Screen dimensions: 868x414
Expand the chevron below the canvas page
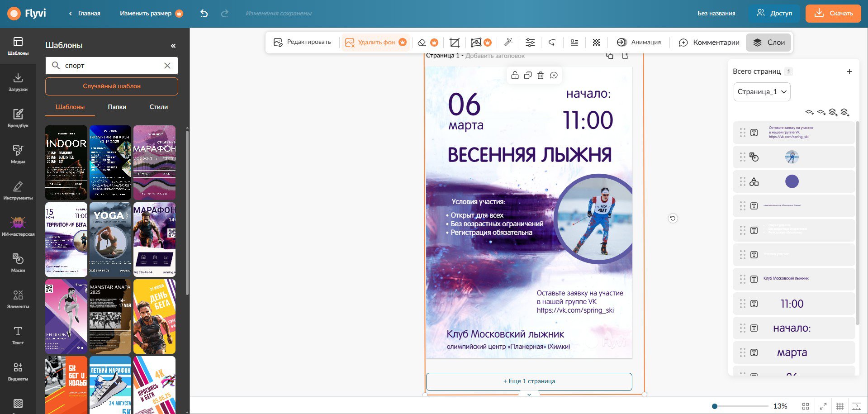click(529, 395)
